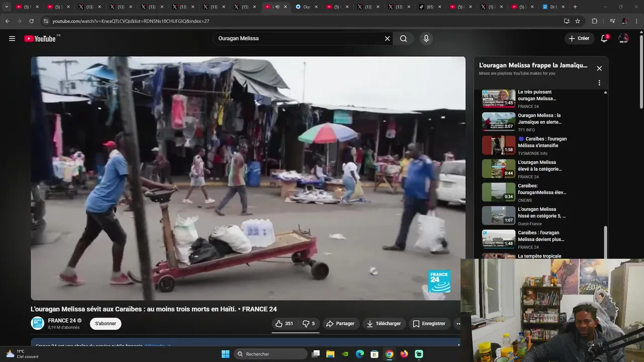
Task: Close the L'ouragan Melissa mix panel
Action: (x=599, y=68)
